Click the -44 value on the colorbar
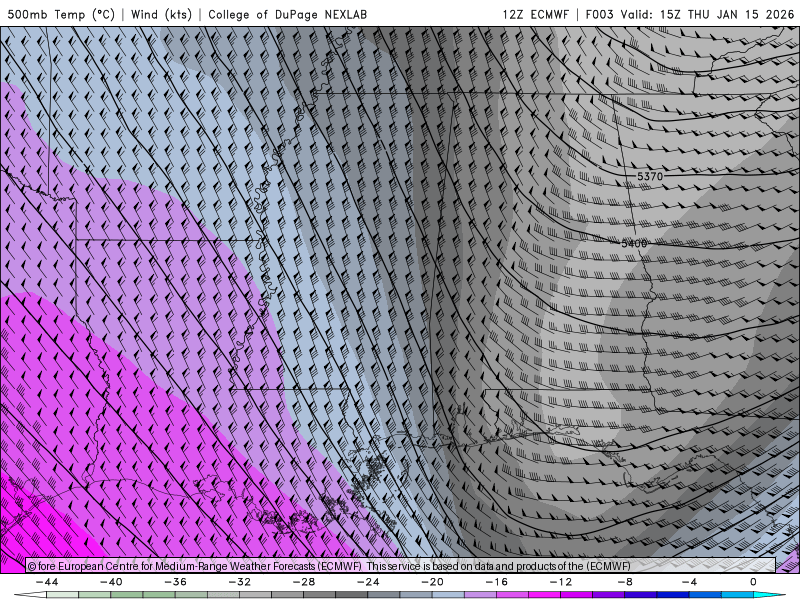The width and height of the screenshot is (800, 600). (x=47, y=582)
